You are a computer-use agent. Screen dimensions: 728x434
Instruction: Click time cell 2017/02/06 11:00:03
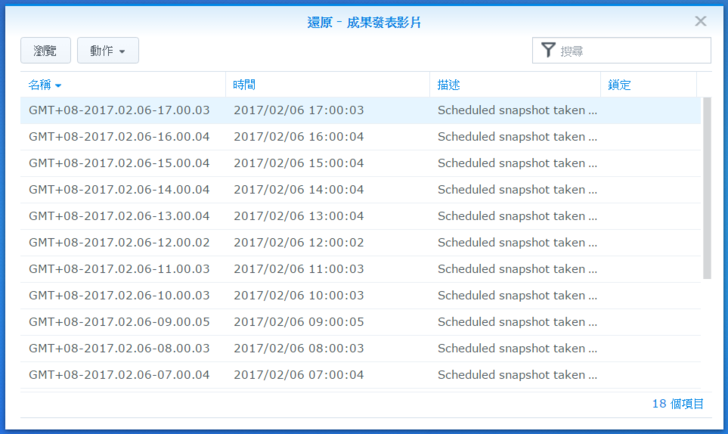coord(299,269)
